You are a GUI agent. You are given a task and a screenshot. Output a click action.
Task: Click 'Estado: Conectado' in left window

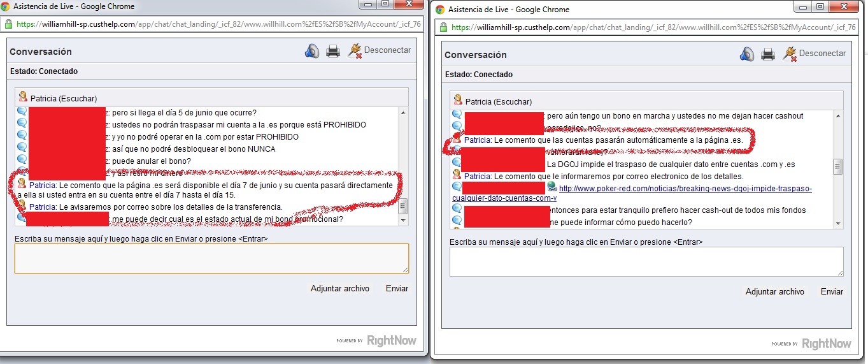(44, 71)
